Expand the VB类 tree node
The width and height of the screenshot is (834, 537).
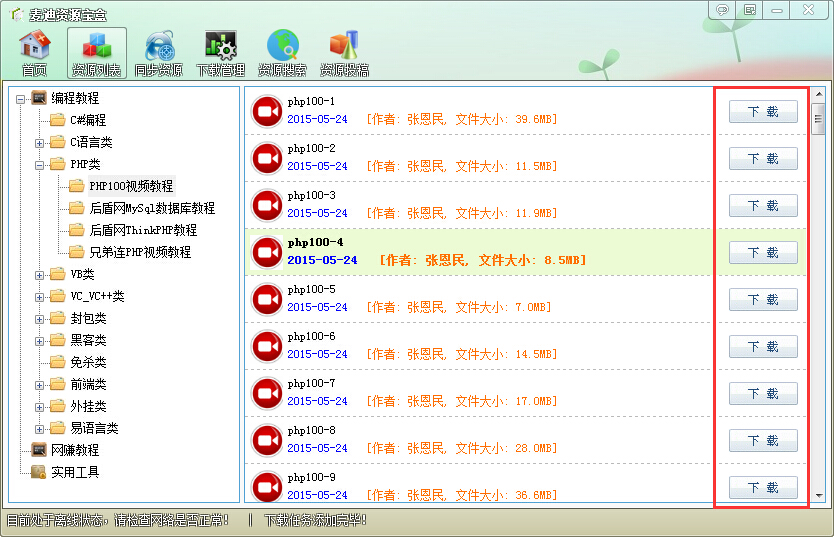click(x=39, y=275)
